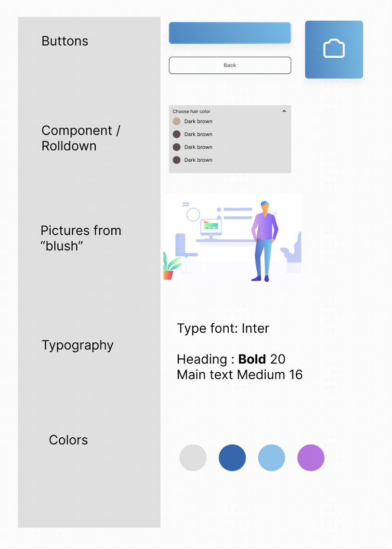Click the "Buttons" section label in the sidebar
This screenshot has width=392, height=549.
click(65, 41)
